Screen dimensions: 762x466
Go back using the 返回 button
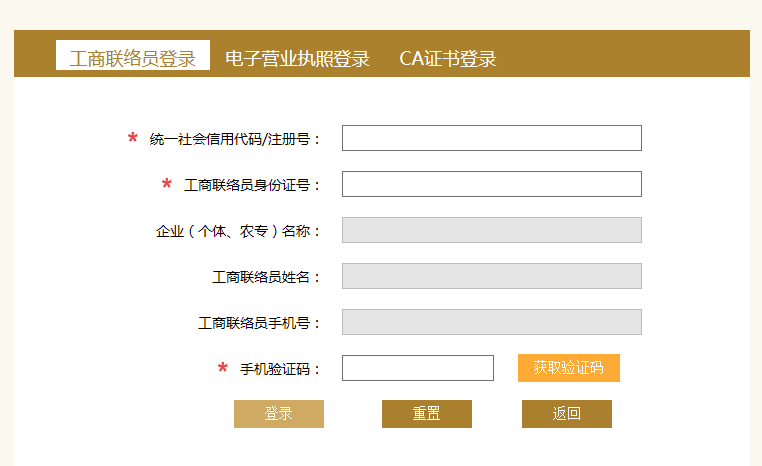pyautogui.click(x=567, y=414)
